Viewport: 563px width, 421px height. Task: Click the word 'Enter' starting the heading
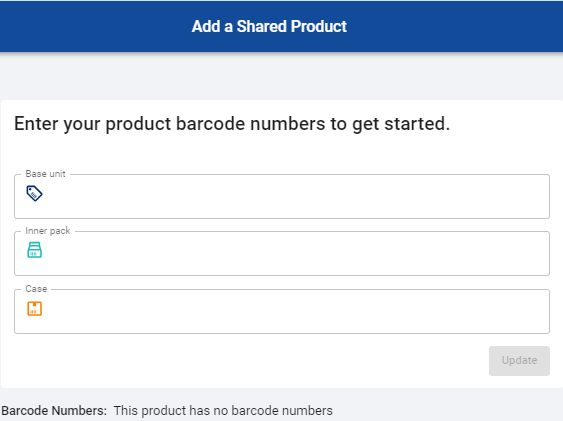[x=36, y=123]
